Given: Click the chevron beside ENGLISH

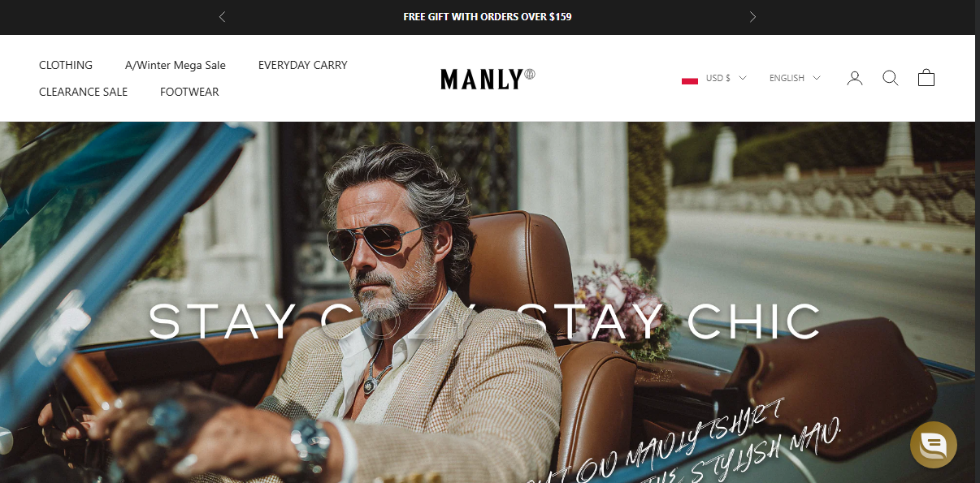Looking at the screenshot, I should (x=816, y=78).
